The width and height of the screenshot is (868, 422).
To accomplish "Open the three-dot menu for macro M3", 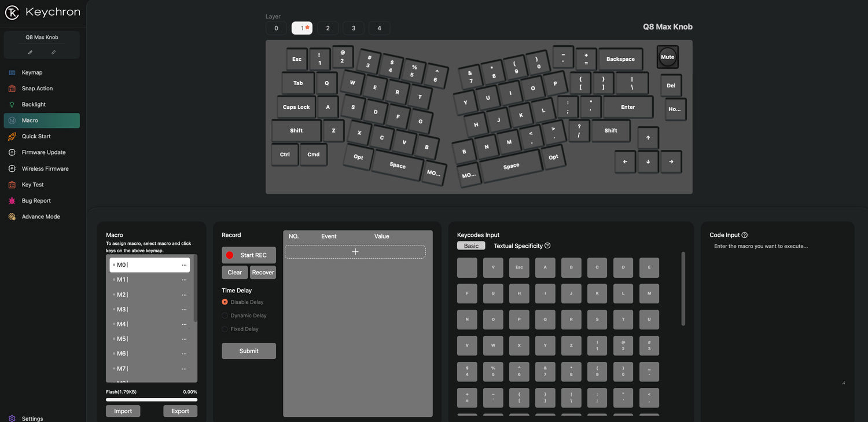I will pyautogui.click(x=184, y=310).
